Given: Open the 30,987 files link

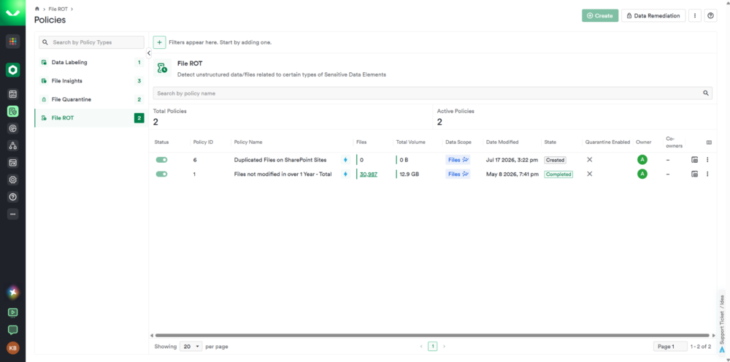Looking at the screenshot, I should pyautogui.click(x=368, y=174).
